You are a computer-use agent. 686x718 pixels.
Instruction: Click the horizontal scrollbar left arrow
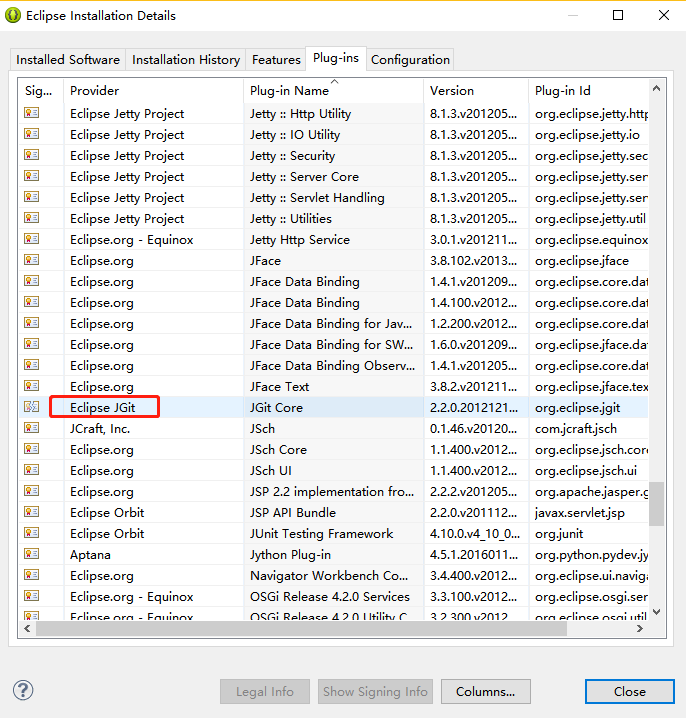click(x=27, y=628)
